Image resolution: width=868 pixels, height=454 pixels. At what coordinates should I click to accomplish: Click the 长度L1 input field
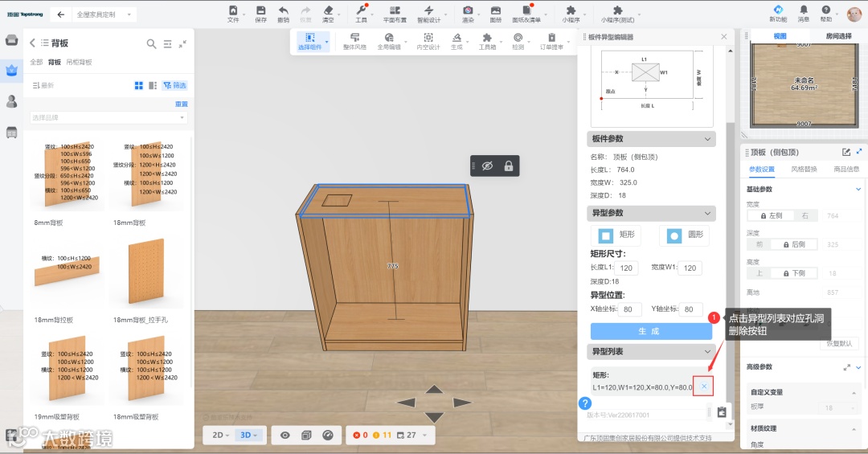[x=624, y=268]
